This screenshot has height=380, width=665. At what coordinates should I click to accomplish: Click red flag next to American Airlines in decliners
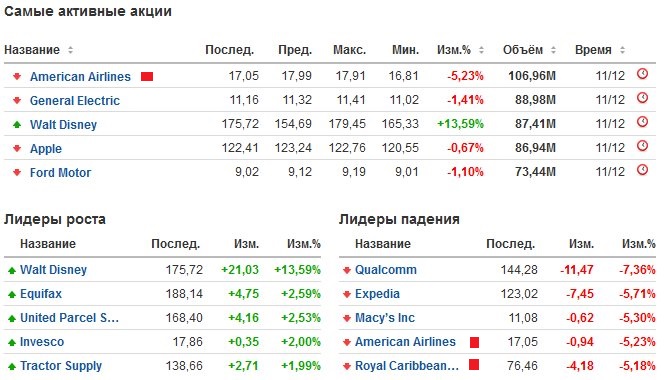(474, 342)
